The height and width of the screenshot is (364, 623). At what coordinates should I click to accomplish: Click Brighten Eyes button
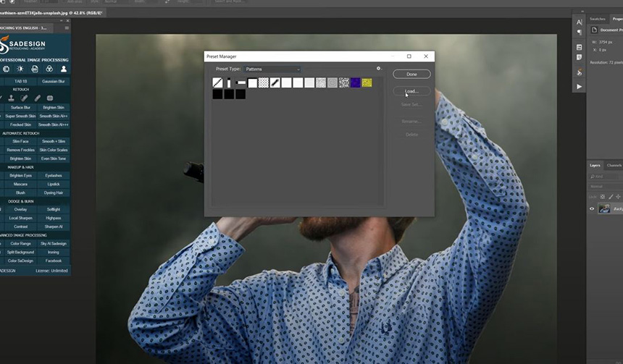pos(21,175)
